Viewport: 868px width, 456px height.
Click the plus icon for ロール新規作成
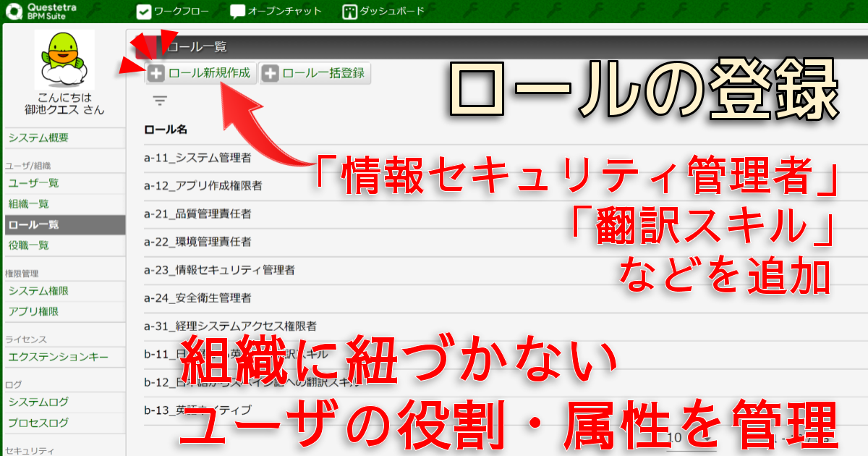coord(156,73)
